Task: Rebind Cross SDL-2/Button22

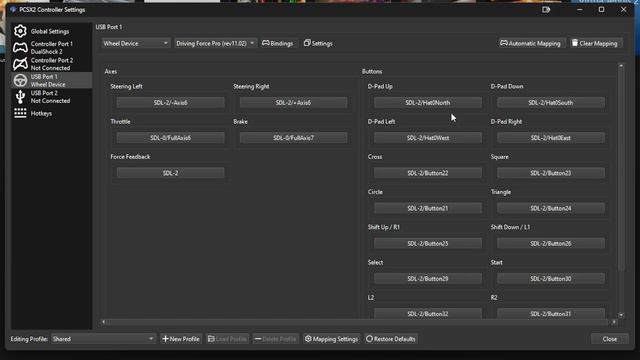Action: (x=428, y=173)
